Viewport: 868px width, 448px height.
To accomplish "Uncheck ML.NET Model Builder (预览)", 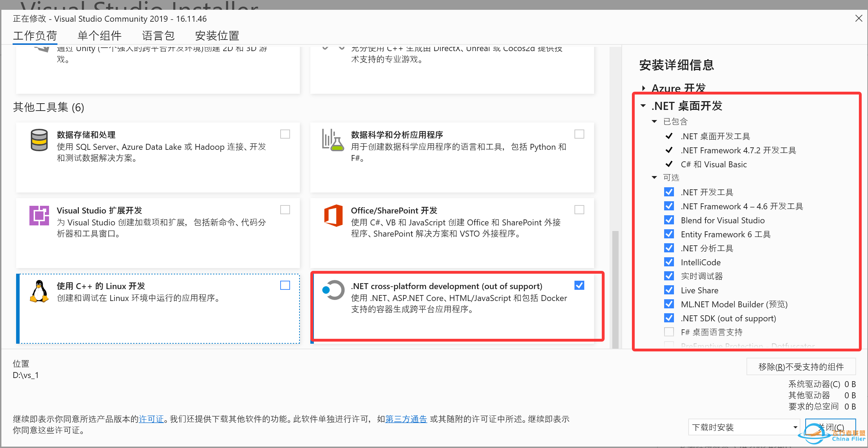I will (x=669, y=304).
